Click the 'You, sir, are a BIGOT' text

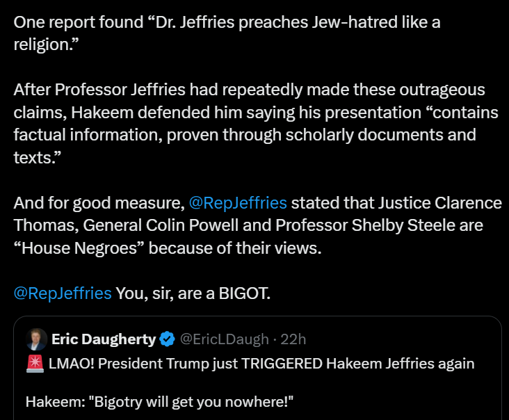coord(193,293)
